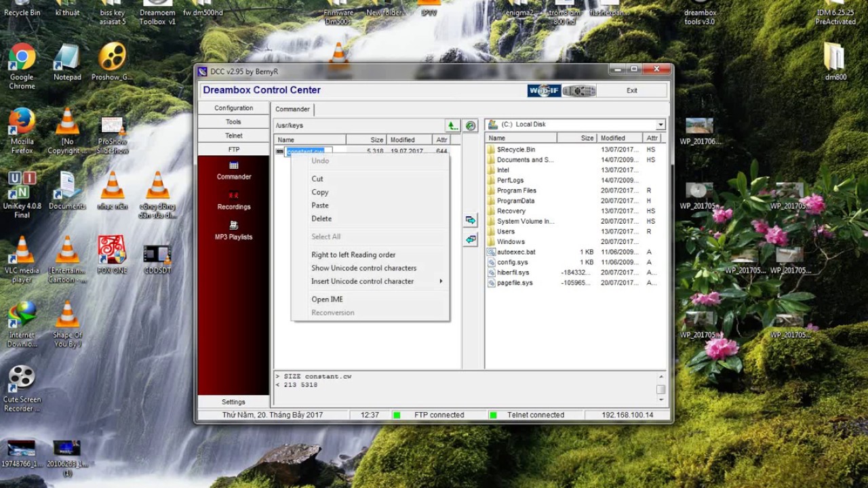
Task: Open Cute Screen Recorder shortcut
Action: 22,388
